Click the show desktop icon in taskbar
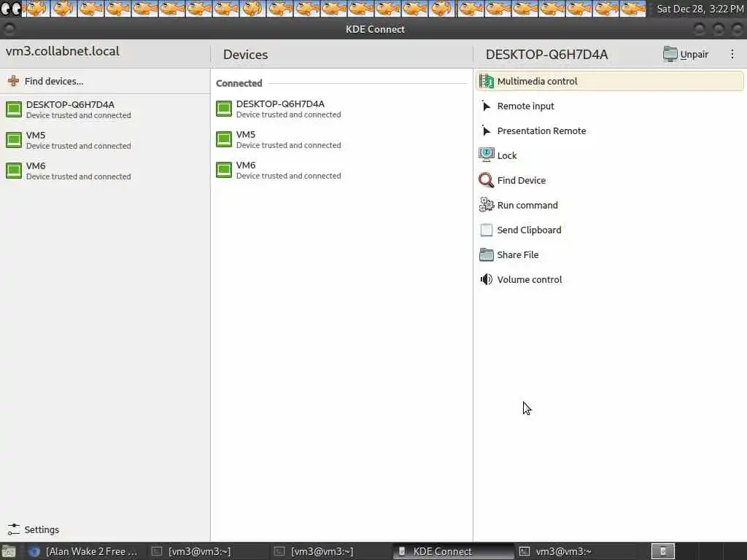747x560 pixels. coord(8,551)
